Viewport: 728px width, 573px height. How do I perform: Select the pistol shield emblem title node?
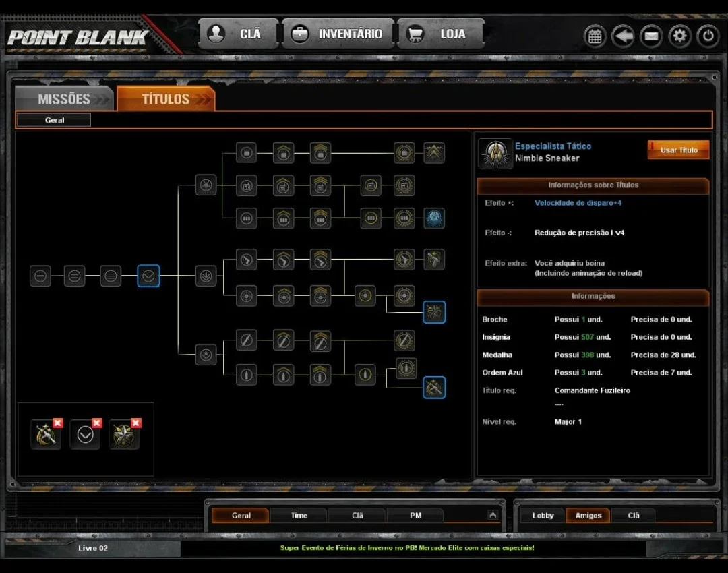[x=434, y=260]
